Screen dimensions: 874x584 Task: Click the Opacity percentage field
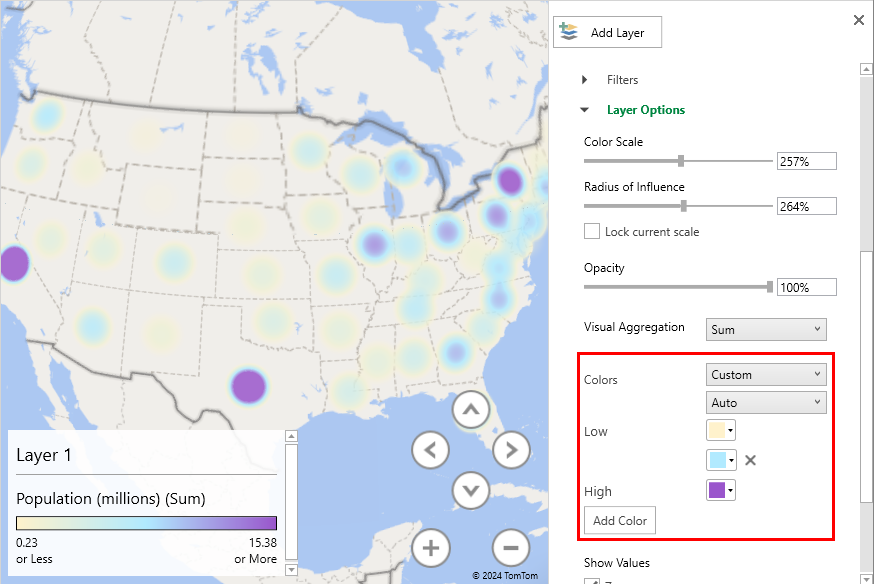click(x=807, y=287)
